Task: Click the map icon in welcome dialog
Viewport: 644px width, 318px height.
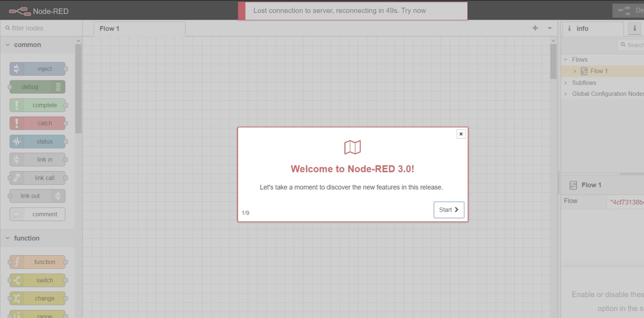Action: coord(353,147)
